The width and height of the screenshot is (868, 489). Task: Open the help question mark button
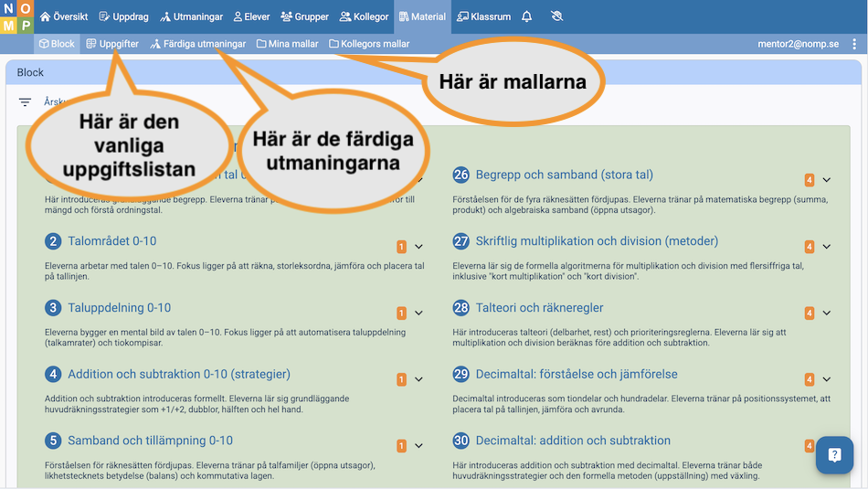[834, 454]
